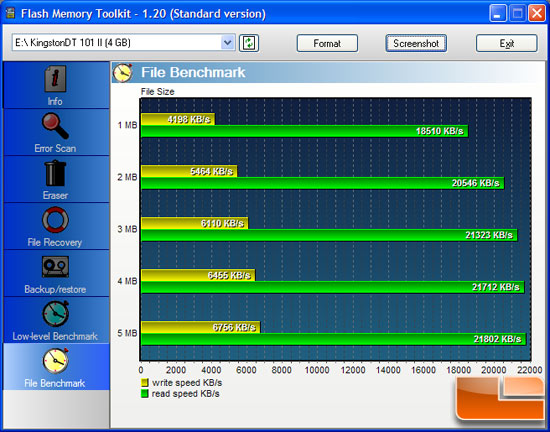Click the 3 MB read speed green bar
This screenshot has width=550, height=432.
pos(329,235)
